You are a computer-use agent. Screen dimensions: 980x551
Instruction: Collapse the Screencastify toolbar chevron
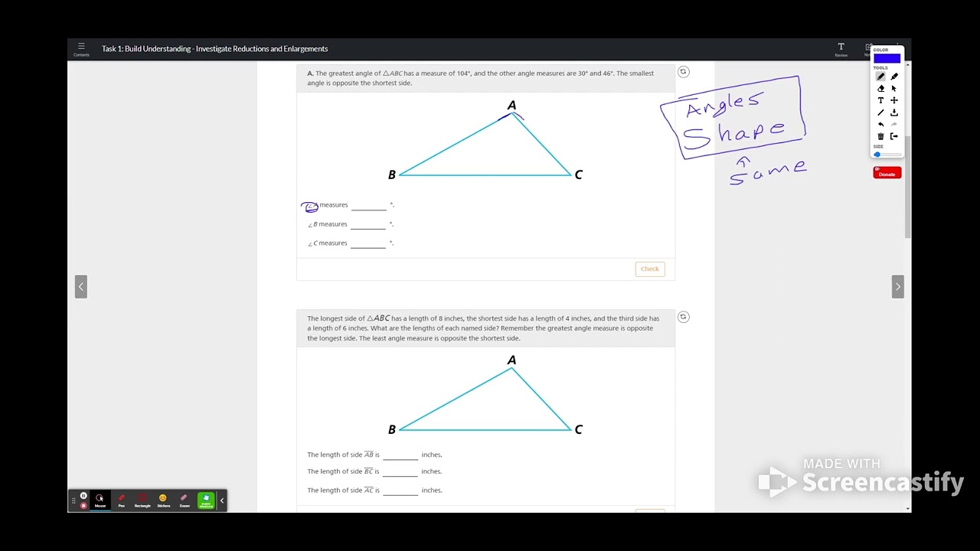click(222, 500)
